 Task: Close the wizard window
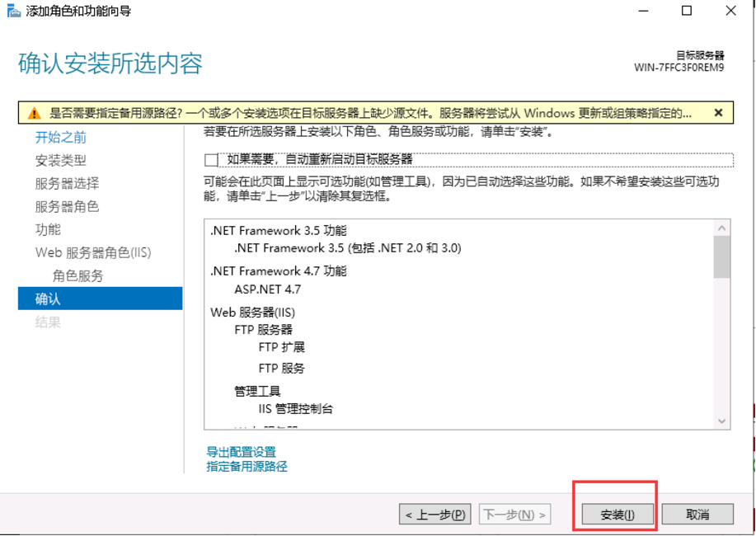(731, 11)
